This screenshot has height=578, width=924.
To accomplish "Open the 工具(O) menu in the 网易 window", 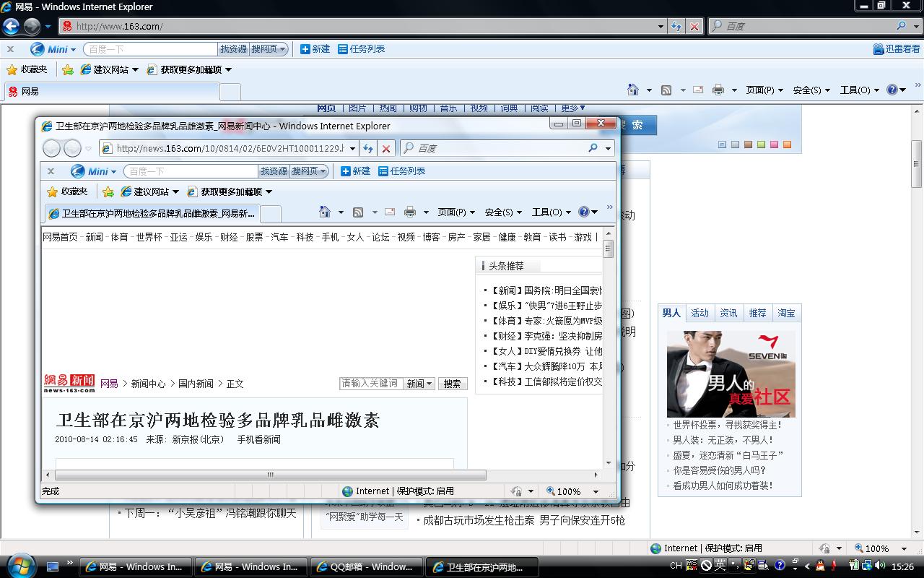I will pyautogui.click(x=860, y=90).
